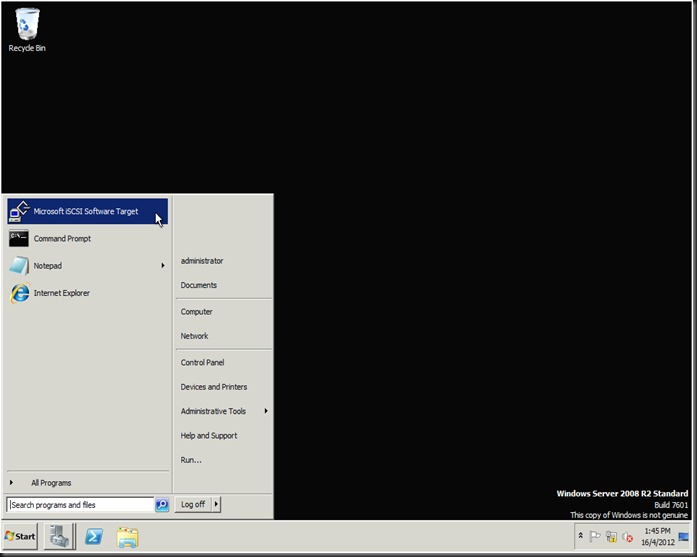Open Server Manager from the taskbar
Image resolution: width=697 pixels, height=557 pixels.
60,536
